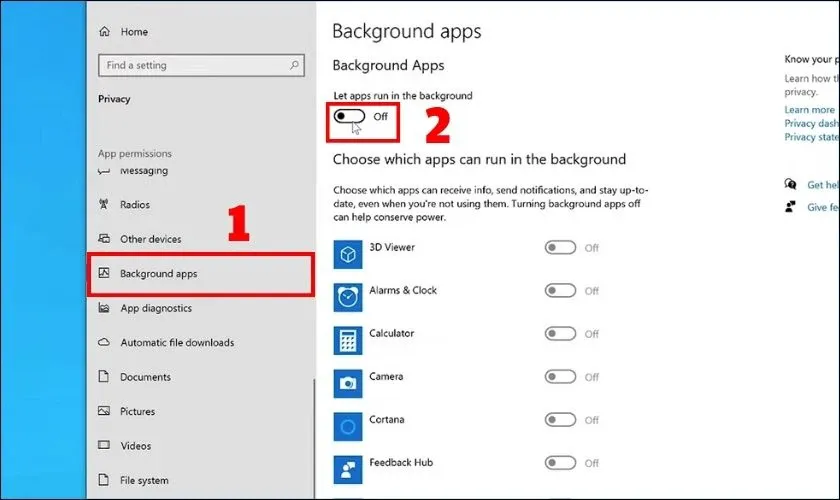This screenshot has width=840, height=500.
Task: Toggle Calculator background permission switch
Action: point(560,334)
